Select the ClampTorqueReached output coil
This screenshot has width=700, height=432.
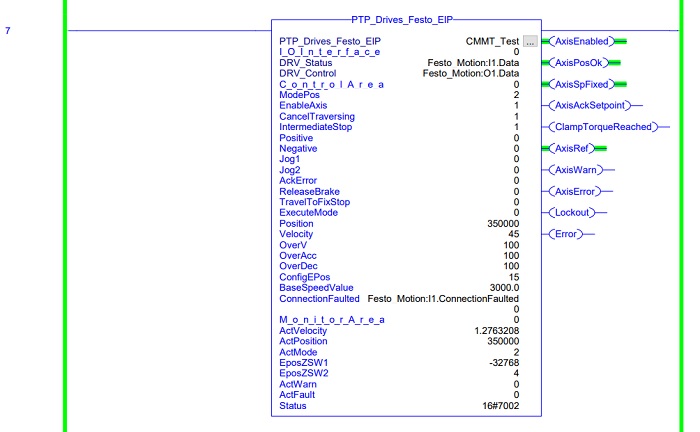point(603,127)
